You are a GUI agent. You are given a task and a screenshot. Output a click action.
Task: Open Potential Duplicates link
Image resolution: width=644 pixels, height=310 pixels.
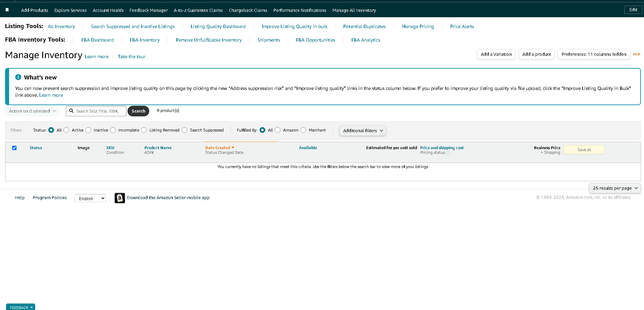coord(364,26)
